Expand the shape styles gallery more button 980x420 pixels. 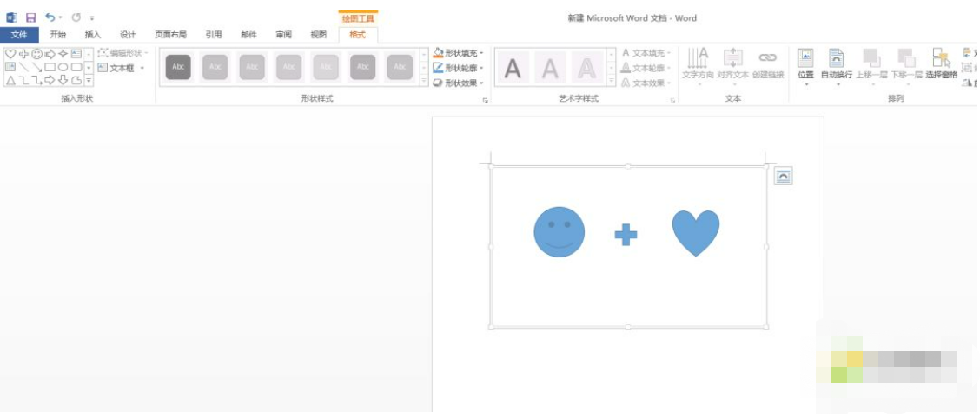pyautogui.click(x=424, y=82)
